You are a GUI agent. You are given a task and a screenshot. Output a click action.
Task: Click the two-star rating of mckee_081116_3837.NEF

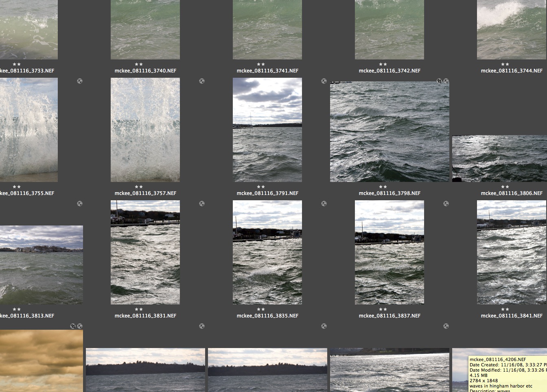[383, 309]
